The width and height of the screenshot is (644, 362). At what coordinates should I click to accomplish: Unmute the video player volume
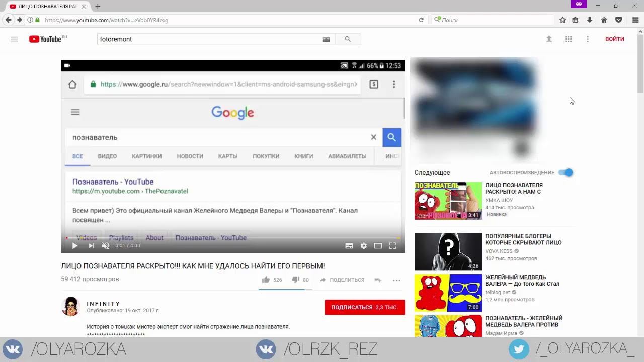point(105,246)
